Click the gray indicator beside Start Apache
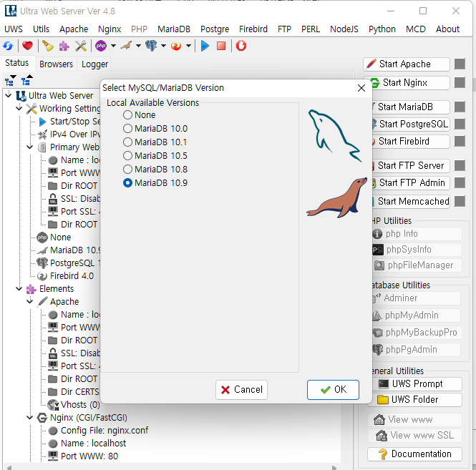This screenshot has width=476, height=470. click(x=460, y=64)
